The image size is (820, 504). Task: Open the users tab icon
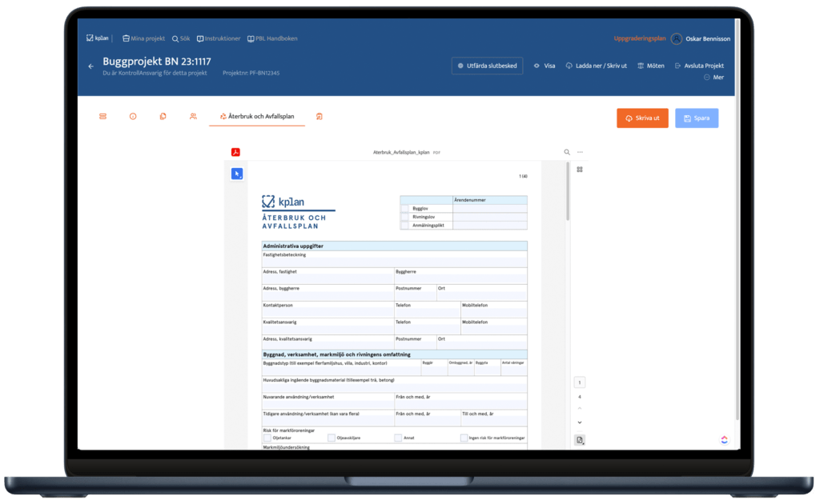point(193,117)
